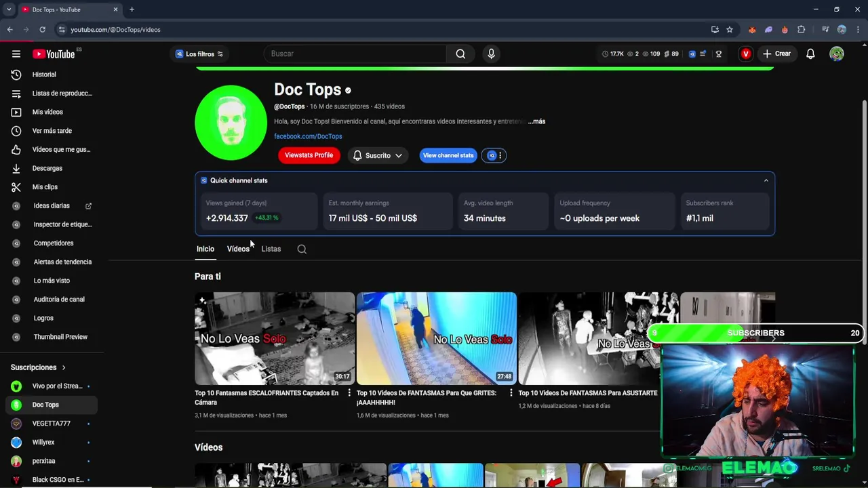Screen dimensions: 868x488
Task: Open more options on Fantasmas ESCALOFRIANTES video
Action: [x=349, y=393]
